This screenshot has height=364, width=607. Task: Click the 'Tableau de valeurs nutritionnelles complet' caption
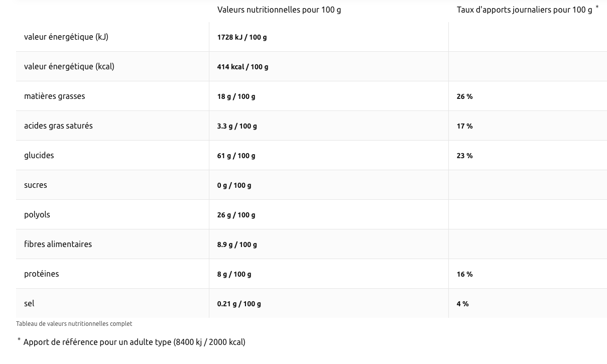pyautogui.click(x=74, y=324)
